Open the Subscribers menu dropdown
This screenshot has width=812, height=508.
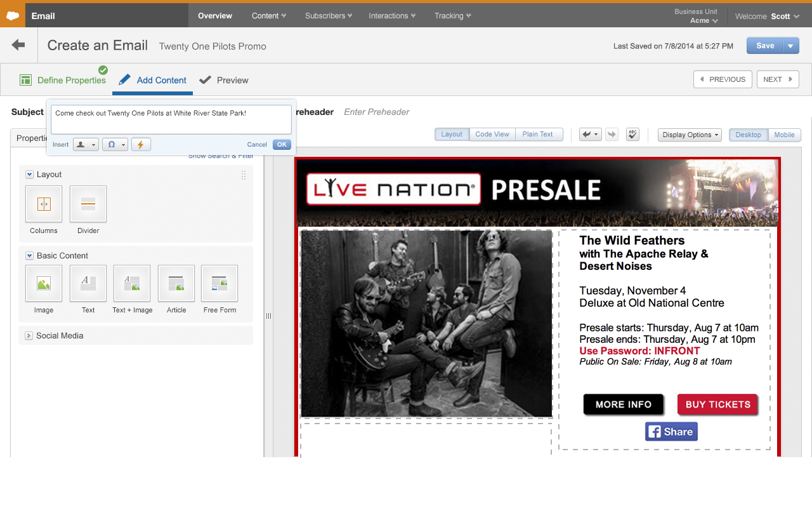(x=329, y=16)
